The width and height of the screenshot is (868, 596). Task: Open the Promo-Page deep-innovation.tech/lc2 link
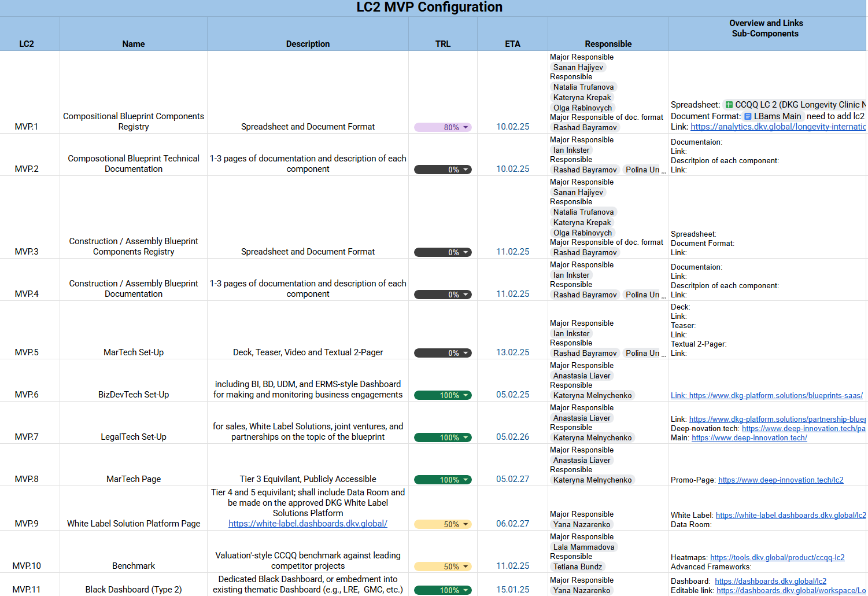[781, 480]
